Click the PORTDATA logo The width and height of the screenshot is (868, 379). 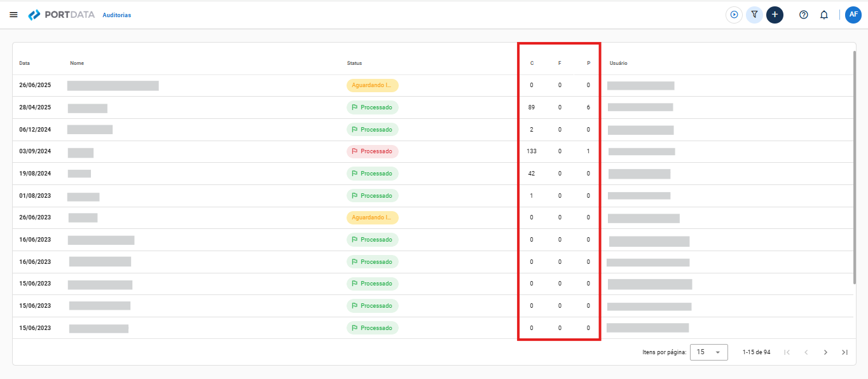coord(61,15)
